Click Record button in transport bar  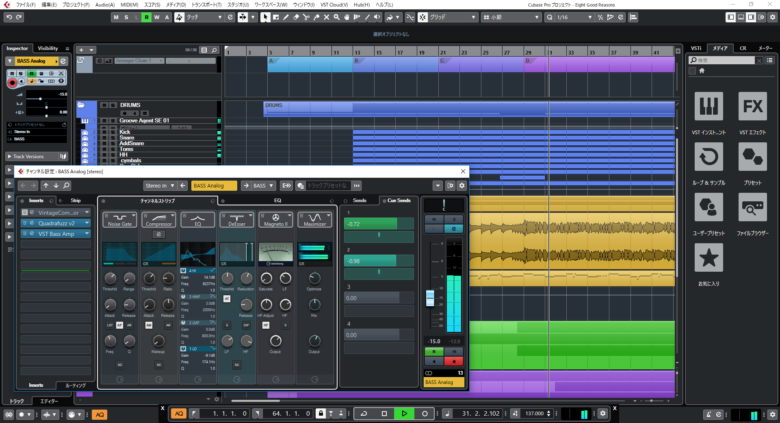pos(424,414)
